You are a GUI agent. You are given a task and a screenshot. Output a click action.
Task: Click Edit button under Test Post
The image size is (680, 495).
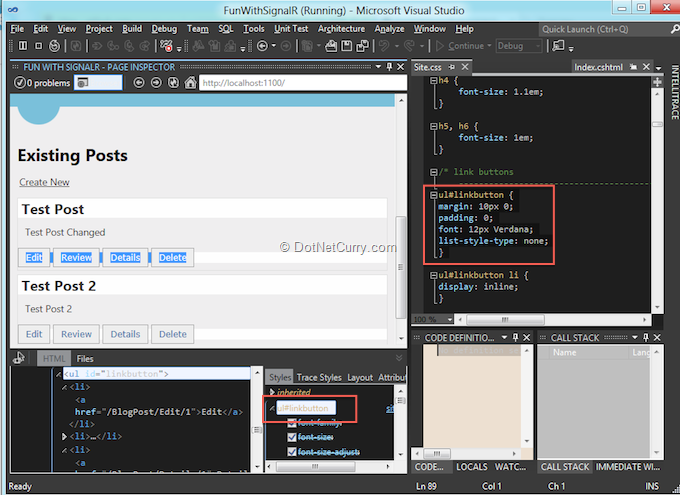[x=34, y=258]
